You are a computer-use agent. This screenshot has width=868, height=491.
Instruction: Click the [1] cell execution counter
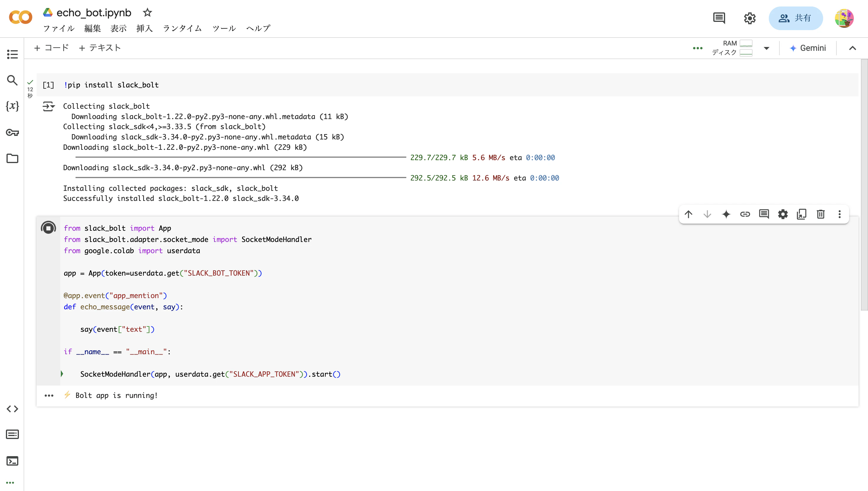[48, 85]
